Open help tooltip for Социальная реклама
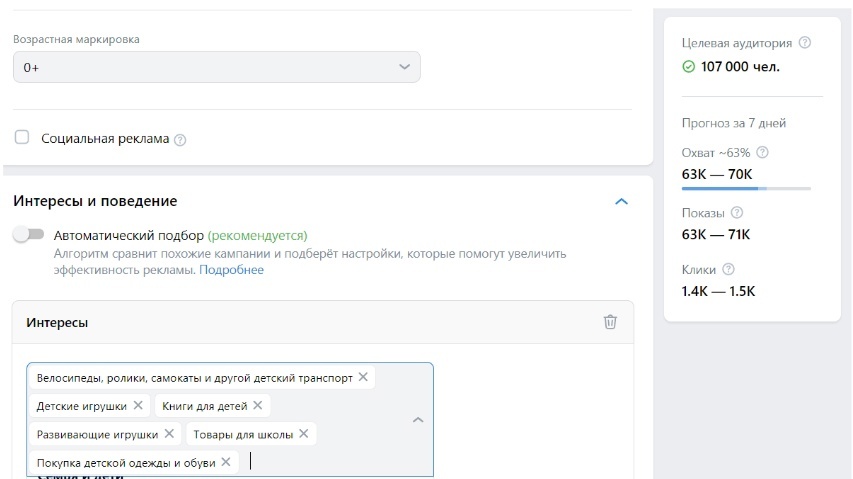853x479 pixels. coord(180,140)
